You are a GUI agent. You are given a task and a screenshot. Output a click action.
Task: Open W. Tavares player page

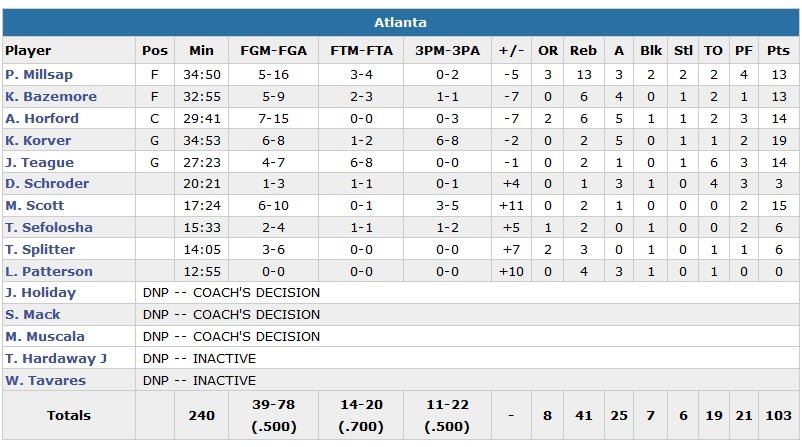[45, 381]
